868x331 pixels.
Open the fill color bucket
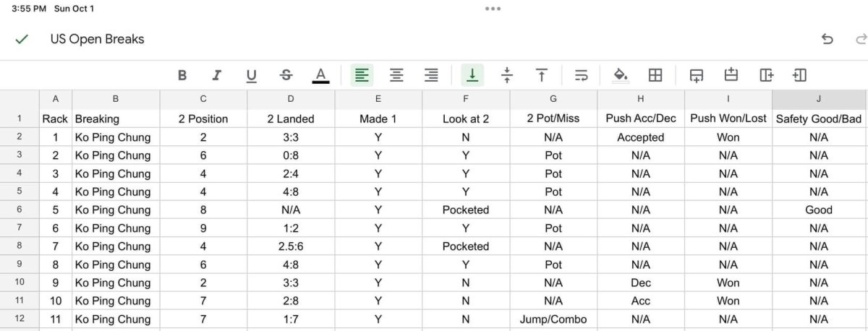tap(620, 75)
